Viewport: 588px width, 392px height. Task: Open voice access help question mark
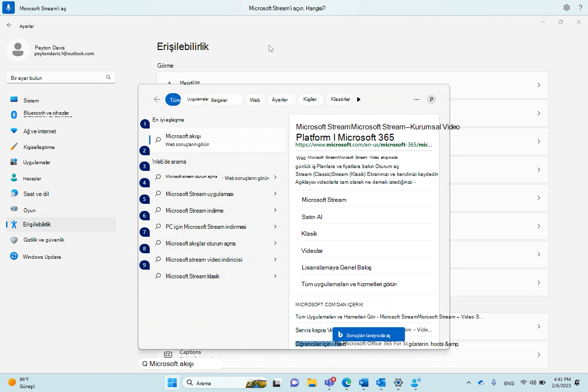pos(580,7)
